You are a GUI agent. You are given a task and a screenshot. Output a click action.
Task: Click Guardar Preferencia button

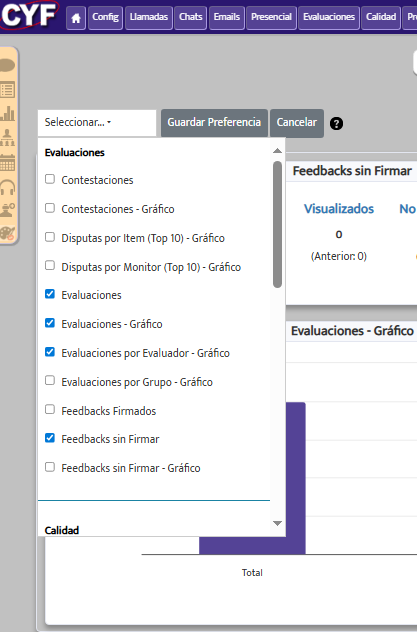click(x=214, y=123)
